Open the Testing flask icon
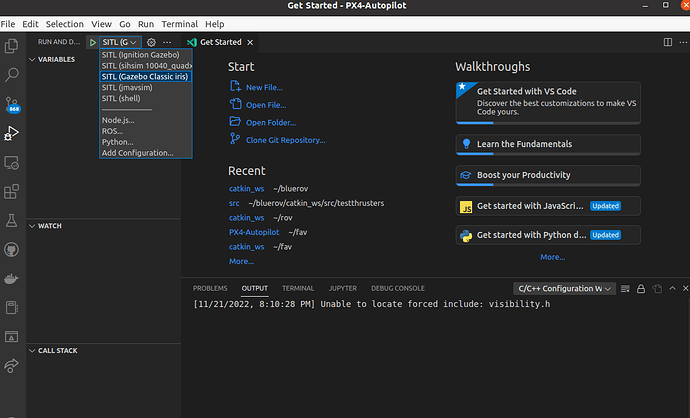690x418 pixels. (x=11, y=220)
